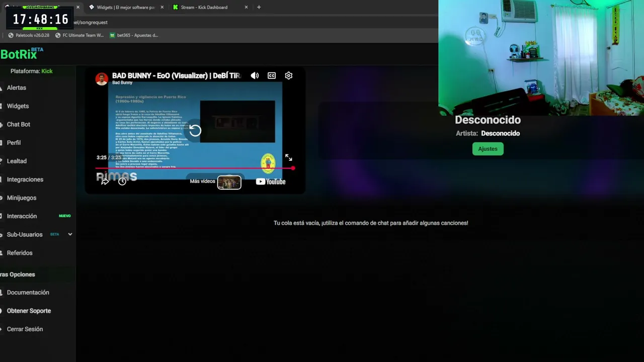Replay the Bad Bunny video
The width and height of the screenshot is (644, 362).
[195, 131]
